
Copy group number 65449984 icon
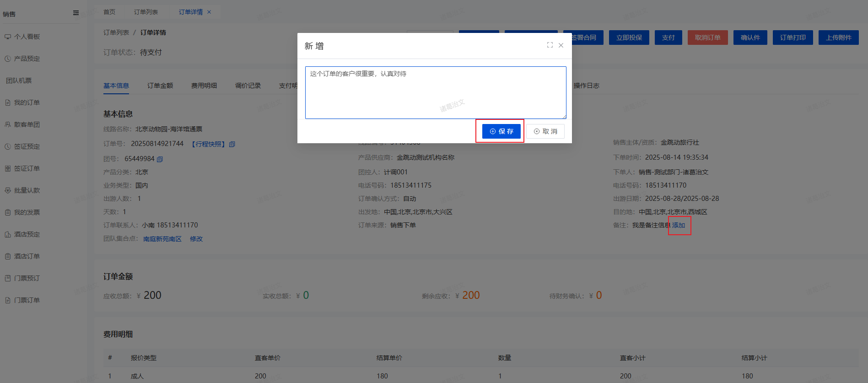pos(160,159)
